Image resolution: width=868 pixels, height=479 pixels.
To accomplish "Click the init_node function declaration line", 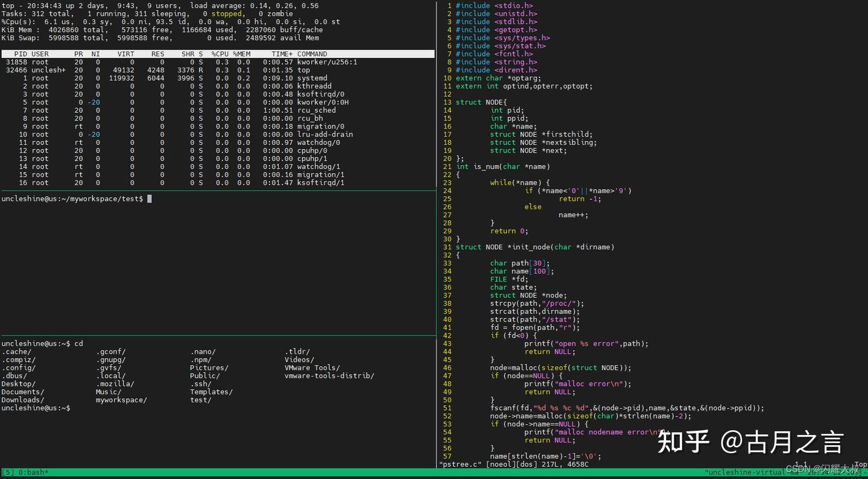I will [535, 247].
